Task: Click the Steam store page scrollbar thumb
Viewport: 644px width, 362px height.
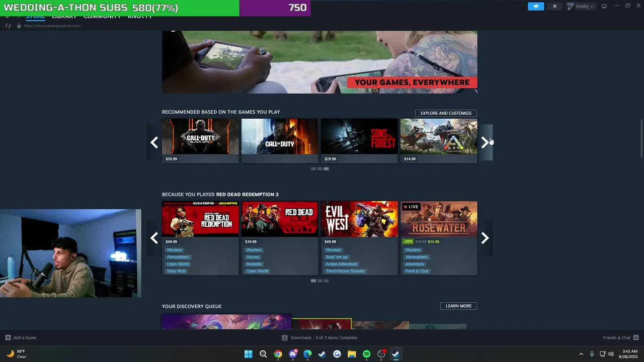Action: (641, 139)
